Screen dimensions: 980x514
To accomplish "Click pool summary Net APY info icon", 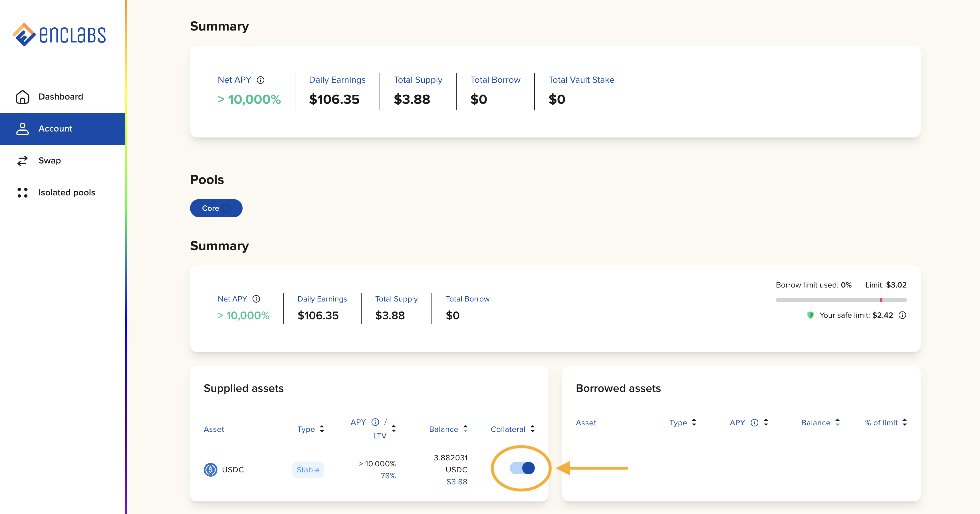I will [256, 299].
